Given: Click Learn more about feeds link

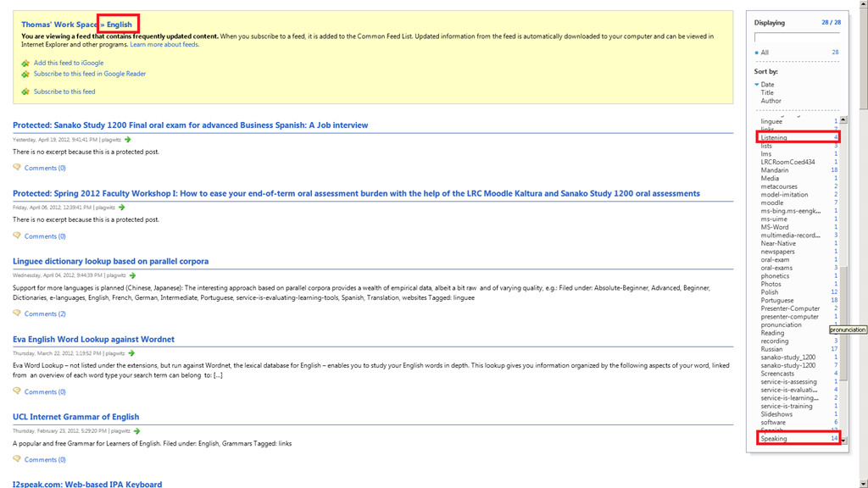Looking at the screenshot, I should 164,44.
